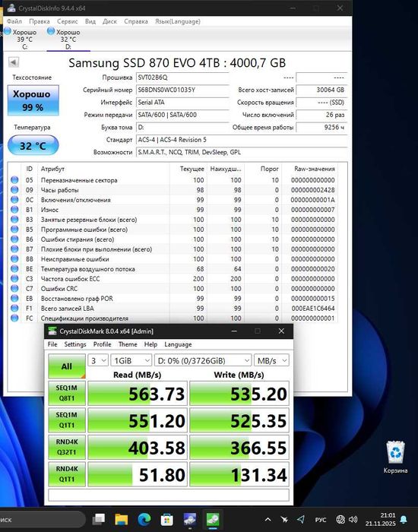The height and width of the screenshot is (532, 418).
Task: Show hidden tray icons chevron
Action: (x=268, y=519)
